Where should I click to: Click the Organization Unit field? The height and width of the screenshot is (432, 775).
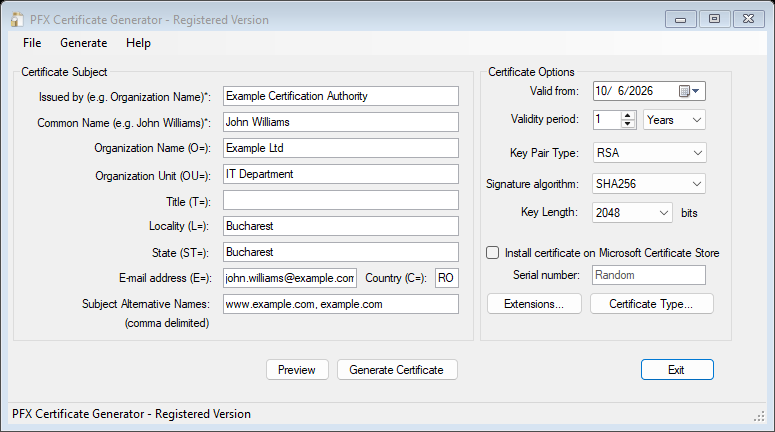[x=341, y=174]
